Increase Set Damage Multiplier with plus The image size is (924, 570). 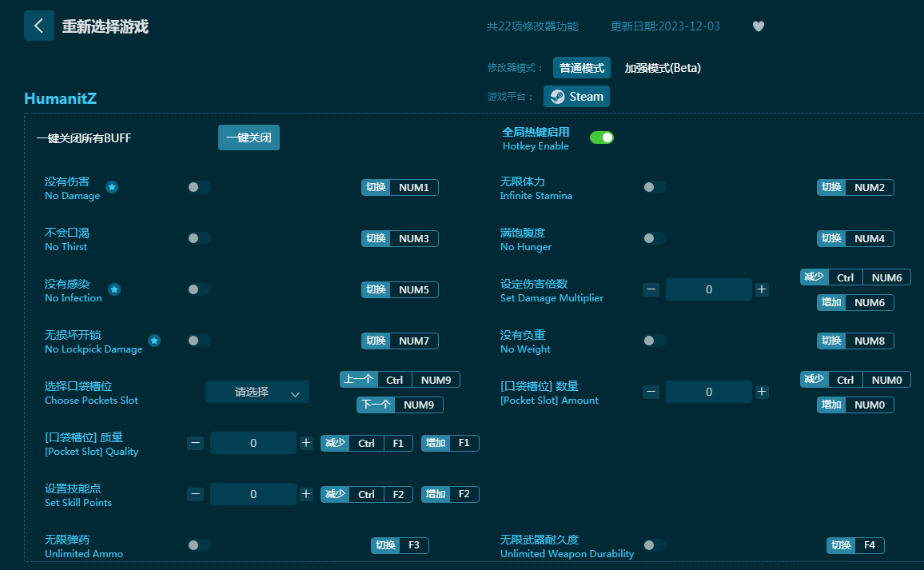pyautogui.click(x=762, y=289)
